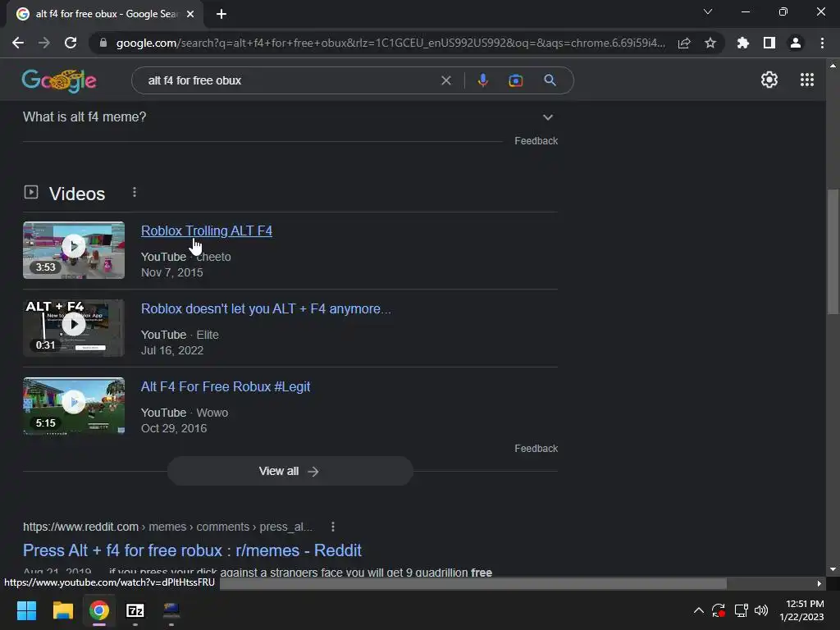Click the forward navigation arrow
This screenshot has height=630, width=840.
point(44,43)
